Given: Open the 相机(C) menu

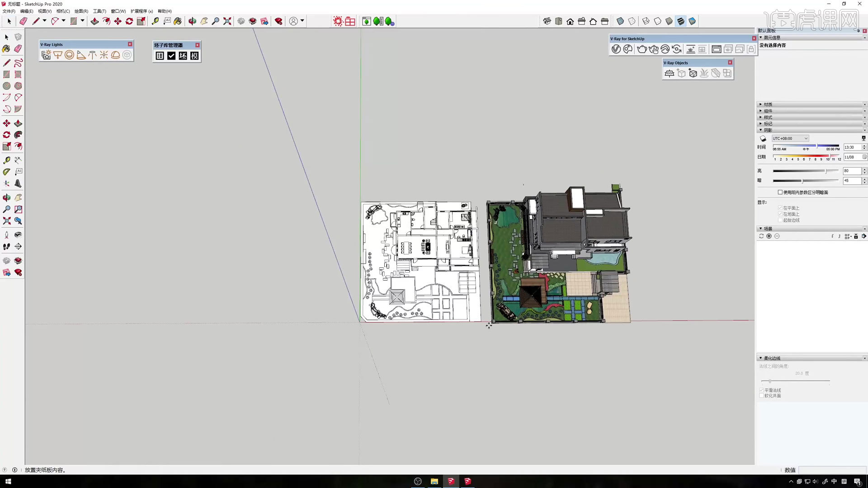Looking at the screenshot, I should [63, 11].
